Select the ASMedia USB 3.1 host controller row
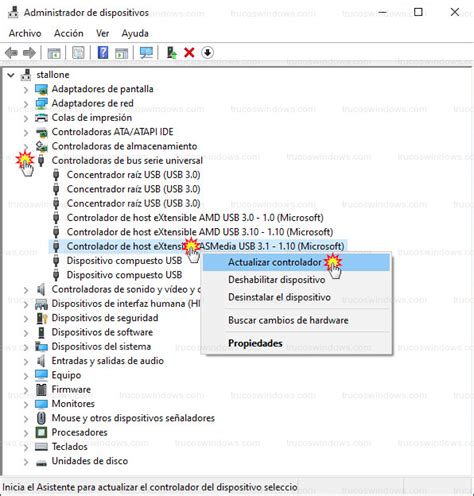Screen dimensions: 474x496 [x=198, y=246]
